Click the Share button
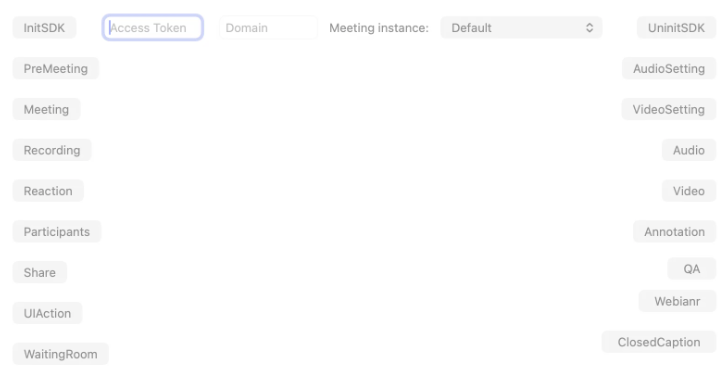Screen dimensions: 726x375 40,272
